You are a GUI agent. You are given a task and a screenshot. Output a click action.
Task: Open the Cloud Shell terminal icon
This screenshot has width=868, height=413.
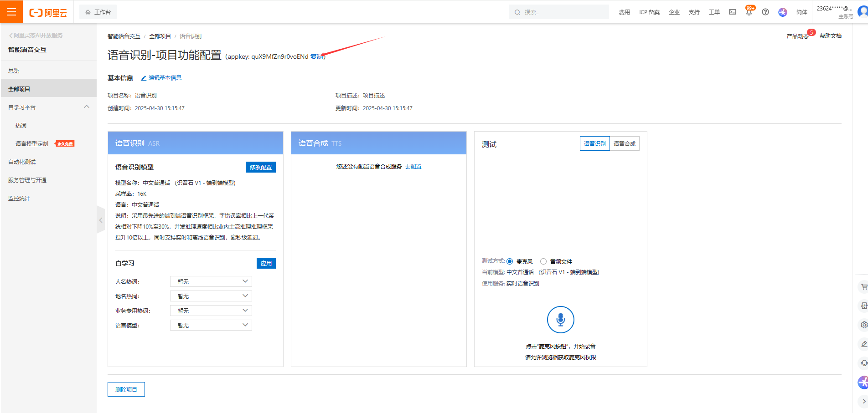click(x=733, y=12)
